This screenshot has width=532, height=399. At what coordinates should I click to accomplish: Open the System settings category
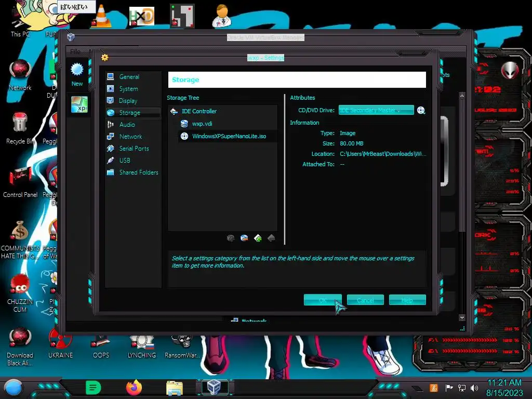click(133, 88)
